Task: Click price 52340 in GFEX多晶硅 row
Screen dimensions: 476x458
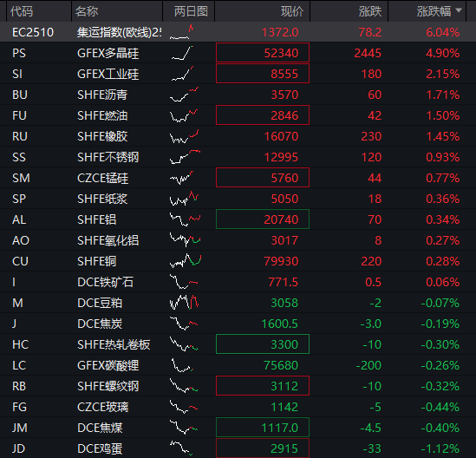Action: (x=263, y=53)
